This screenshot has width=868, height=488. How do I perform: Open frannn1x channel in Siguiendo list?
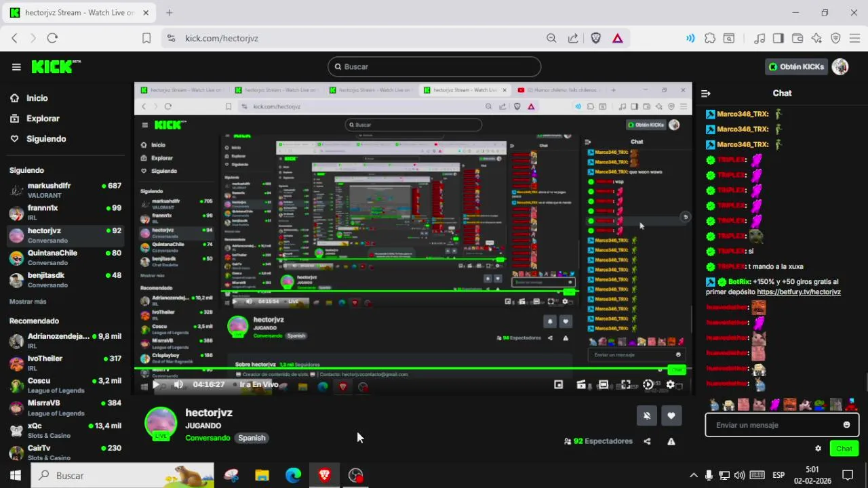click(65, 212)
